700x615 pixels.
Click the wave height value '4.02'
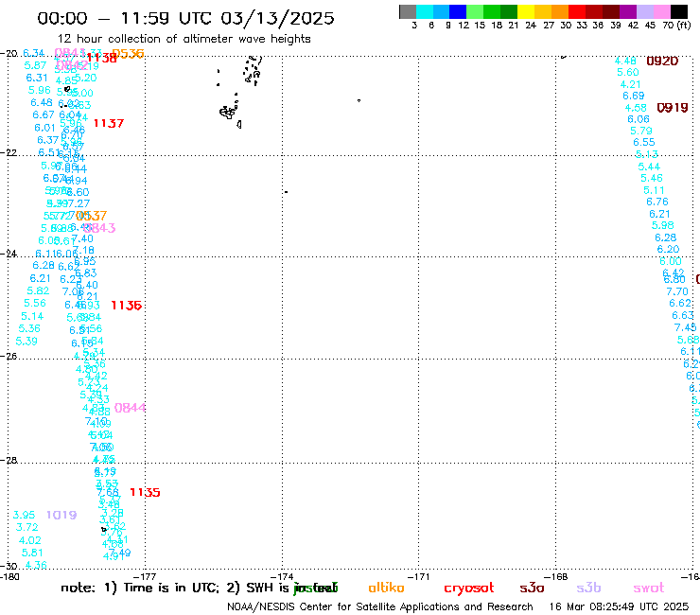(30, 540)
